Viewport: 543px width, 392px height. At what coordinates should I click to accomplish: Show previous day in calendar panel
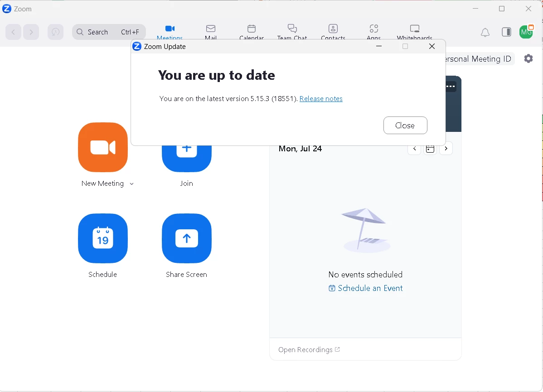click(415, 149)
